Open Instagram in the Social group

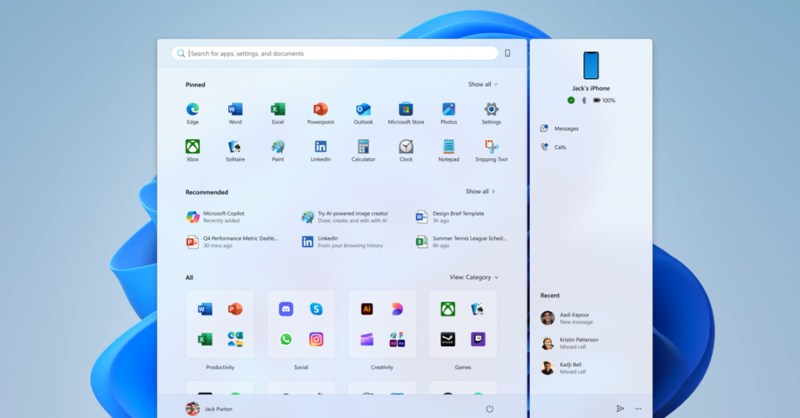pyautogui.click(x=316, y=339)
